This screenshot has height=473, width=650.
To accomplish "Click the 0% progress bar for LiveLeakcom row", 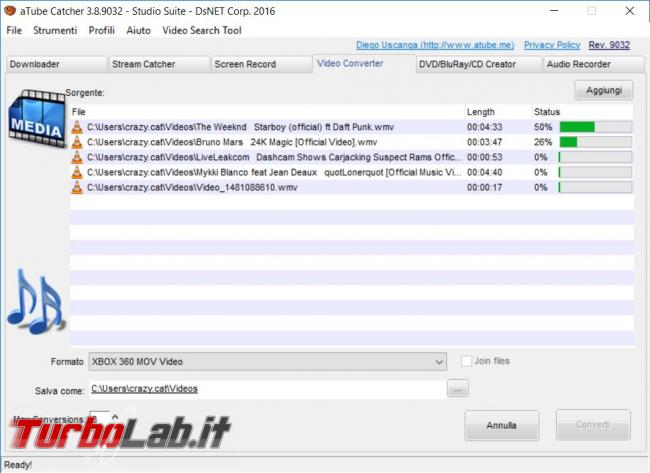I will coord(596,157).
